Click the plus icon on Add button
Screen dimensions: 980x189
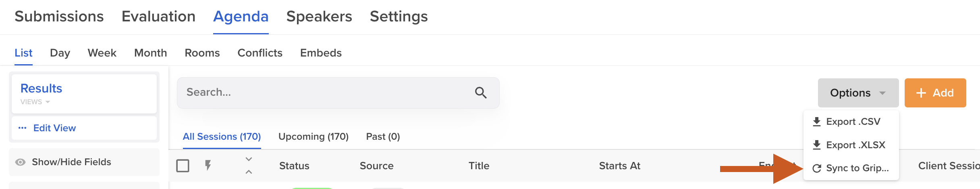(921, 93)
